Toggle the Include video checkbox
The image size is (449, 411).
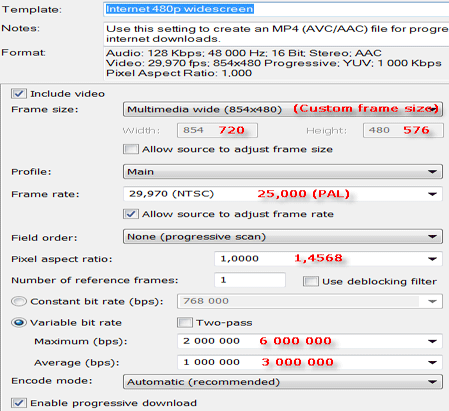coord(19,94)
